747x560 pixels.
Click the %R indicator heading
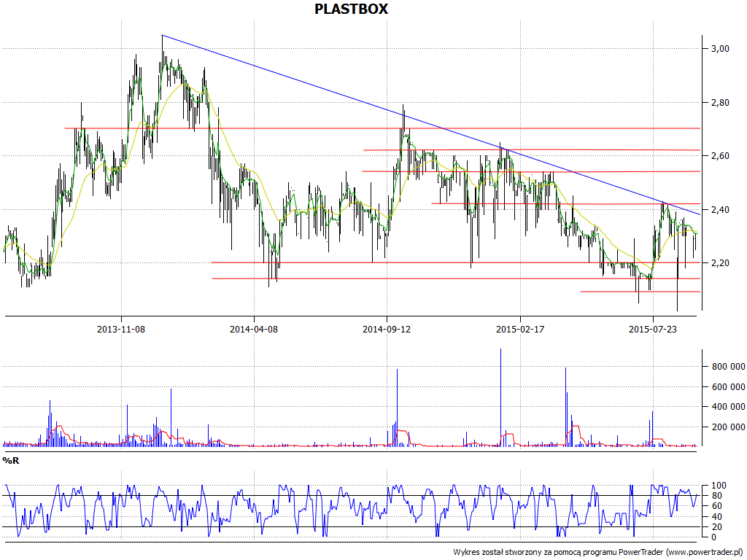(x=11, y=461)
